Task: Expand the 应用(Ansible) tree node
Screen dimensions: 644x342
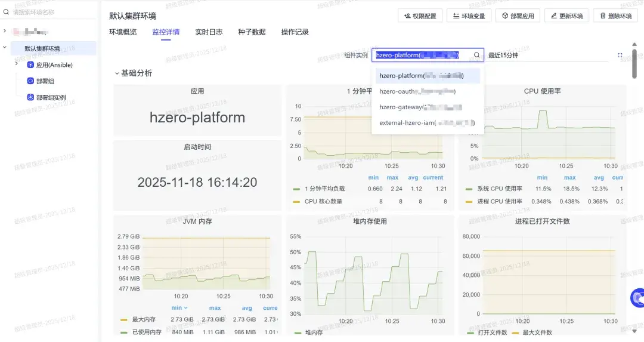Action: (x=17, y=64)
